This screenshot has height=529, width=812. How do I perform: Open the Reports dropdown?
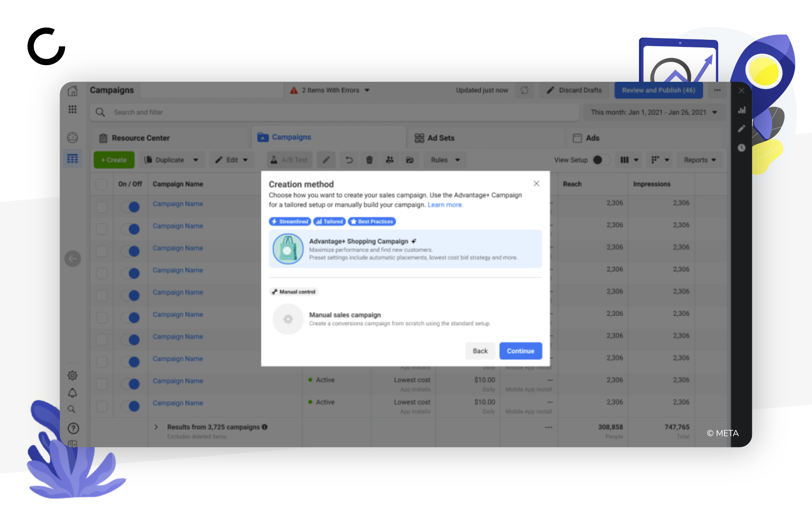pos(700,160)
